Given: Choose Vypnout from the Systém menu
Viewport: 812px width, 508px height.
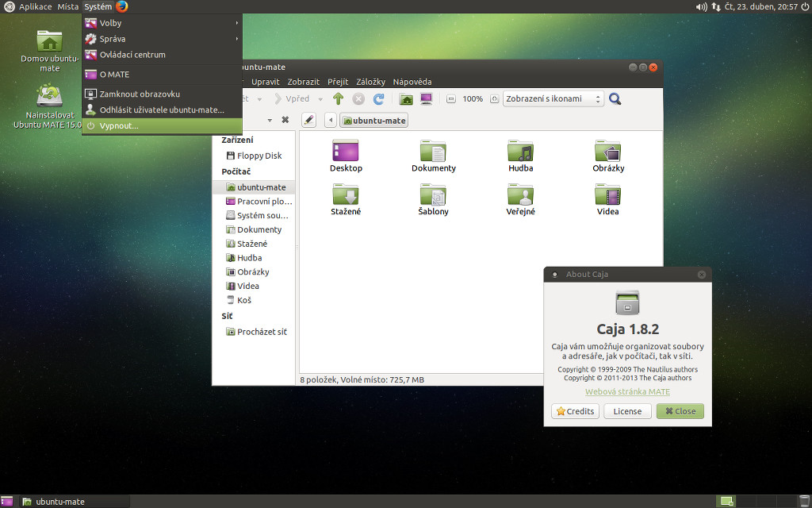Looking at the screenshot, I should tap(162, 125).
